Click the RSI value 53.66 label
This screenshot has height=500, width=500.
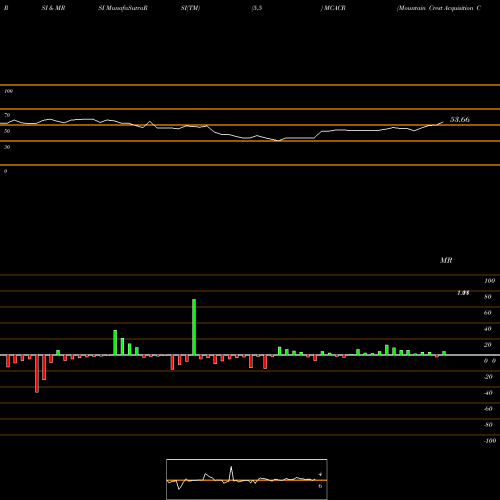click(x=460, y=119)
